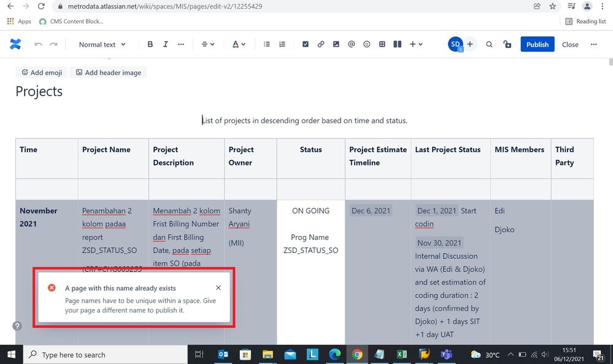This screenshot has width=613, height=364.
Task: Invite a collaborator with plus button
Action: pos(470,44)
